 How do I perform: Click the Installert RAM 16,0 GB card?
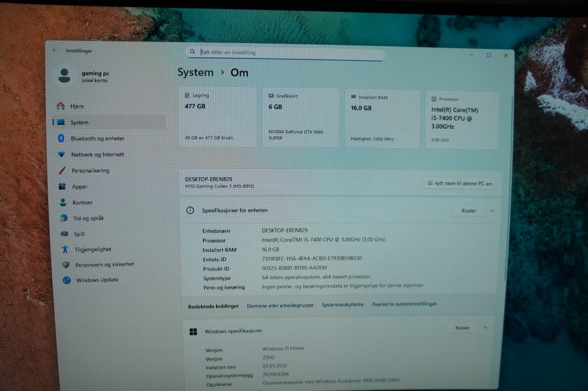point(382,118)
